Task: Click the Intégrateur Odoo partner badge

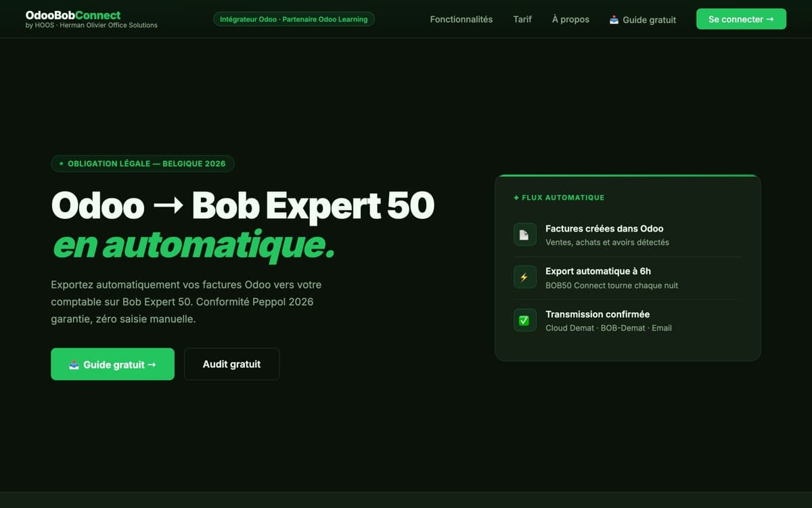Action: (294, 19)
